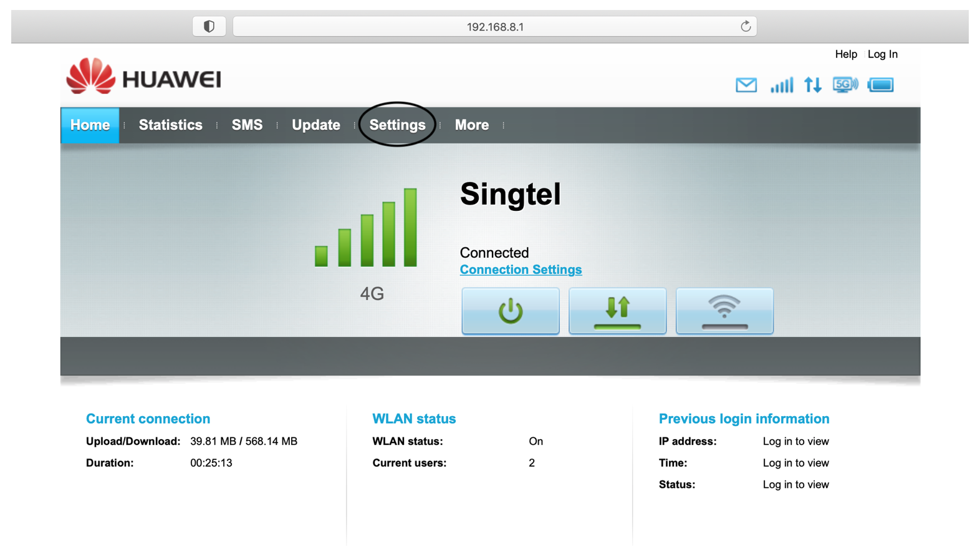Click the Previous login information heading
The width and height of the screenshot is (980, 554).
click(744, 419)
